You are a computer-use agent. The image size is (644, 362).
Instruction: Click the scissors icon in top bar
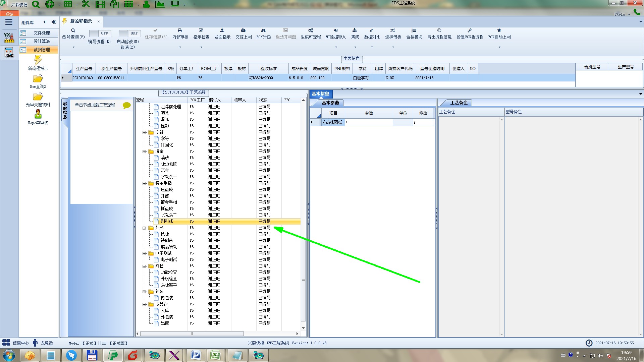(x=86, y=4)
